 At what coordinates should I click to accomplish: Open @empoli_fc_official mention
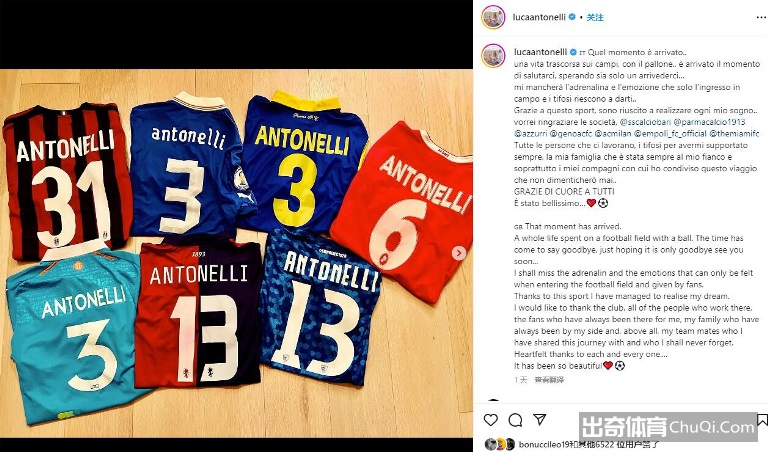pyautogui.click(x=670, y=133)
